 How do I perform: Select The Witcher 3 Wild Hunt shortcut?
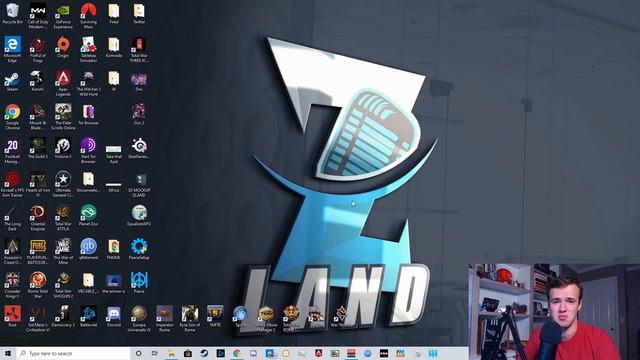(x=88, y=83)
